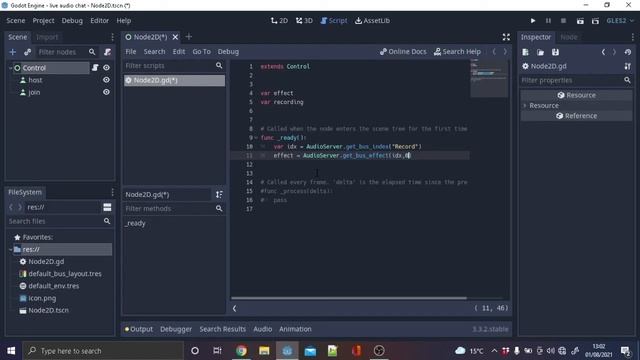This screenshot has height=360, width=640.
Task: Open Inspector object history
Action: click(627, 52)
